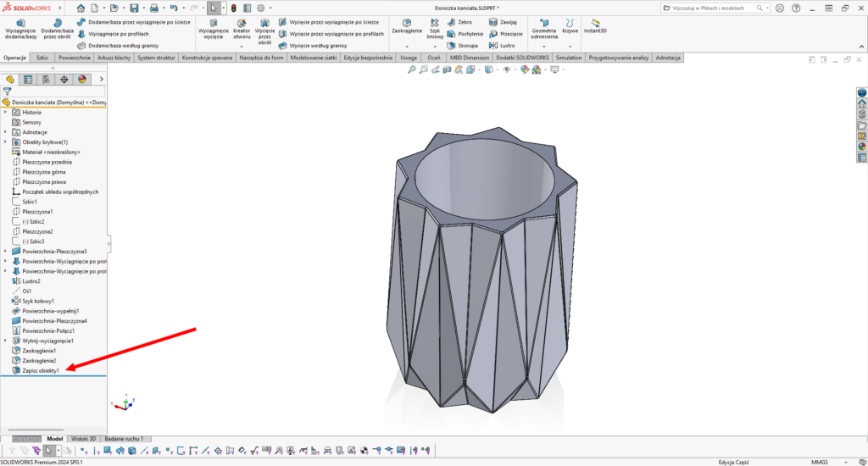This screenshot has width=868, height=466.
Task: Click the Skorupa shell tool
Action: click(463, 45)
